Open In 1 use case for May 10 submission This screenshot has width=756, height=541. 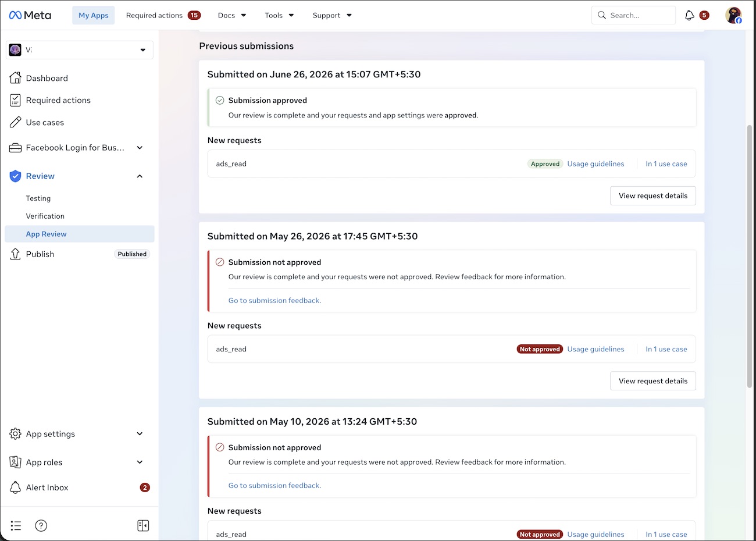coord(666,534)
